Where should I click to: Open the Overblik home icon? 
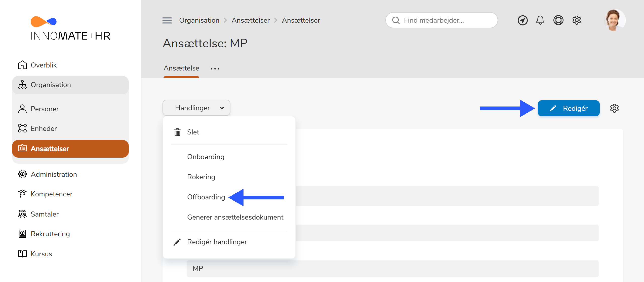(23, 65)
